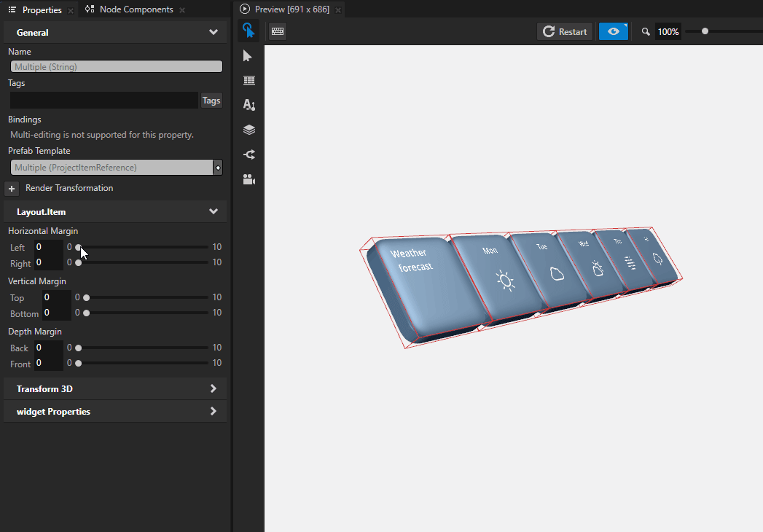
Task: Select the text node tool
Action: click(249, 105)
